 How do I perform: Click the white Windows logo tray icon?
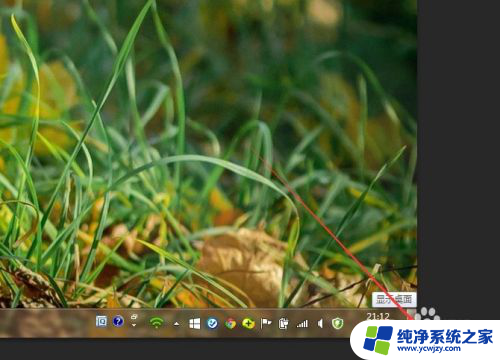click(195, 323)
